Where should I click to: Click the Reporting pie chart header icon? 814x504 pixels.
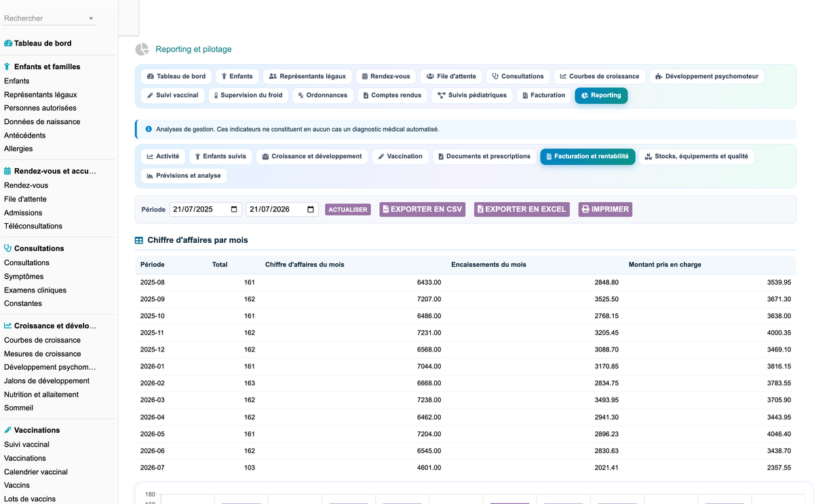[x=142, y=50]
